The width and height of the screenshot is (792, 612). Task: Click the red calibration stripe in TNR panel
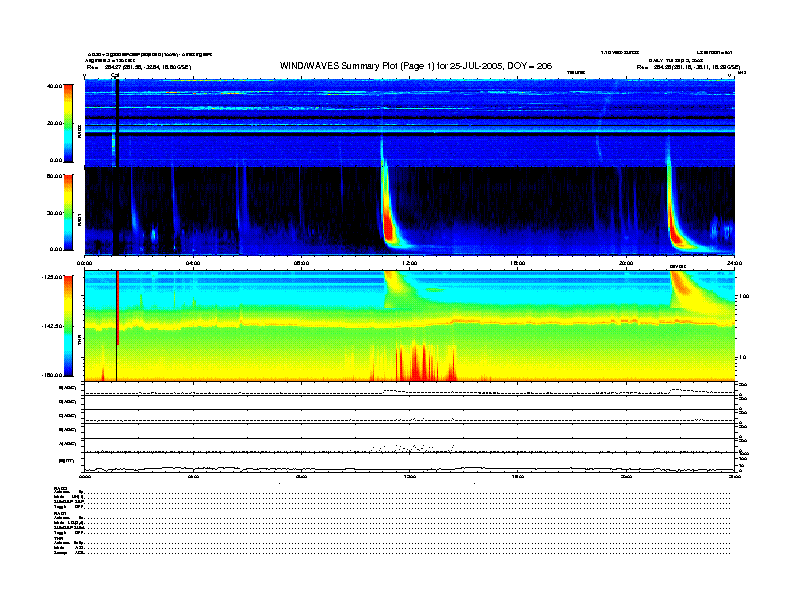[x=118, y=308]
